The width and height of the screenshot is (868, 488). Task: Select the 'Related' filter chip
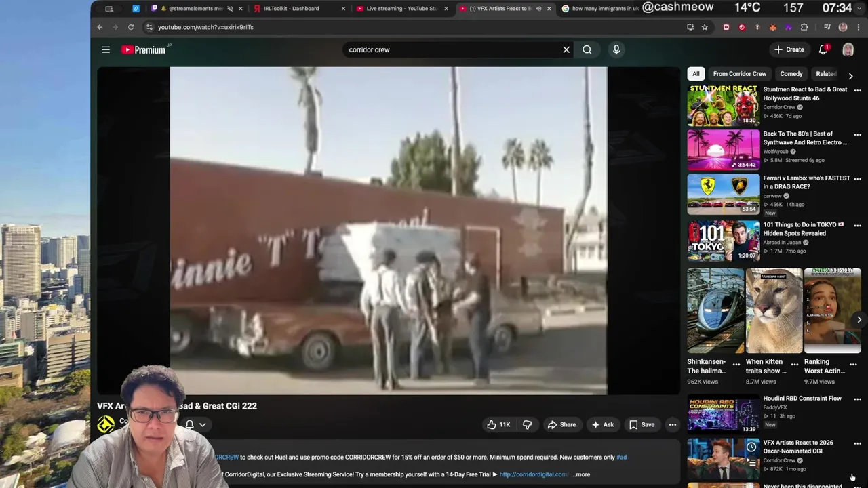[826, 74]
